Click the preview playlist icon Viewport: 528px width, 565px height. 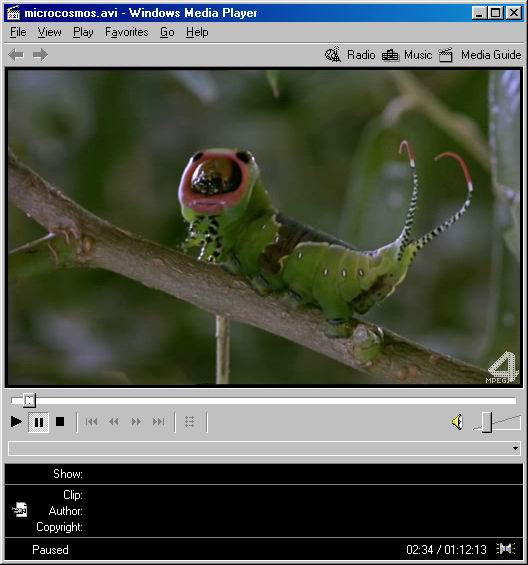click(x=190, y=422)
